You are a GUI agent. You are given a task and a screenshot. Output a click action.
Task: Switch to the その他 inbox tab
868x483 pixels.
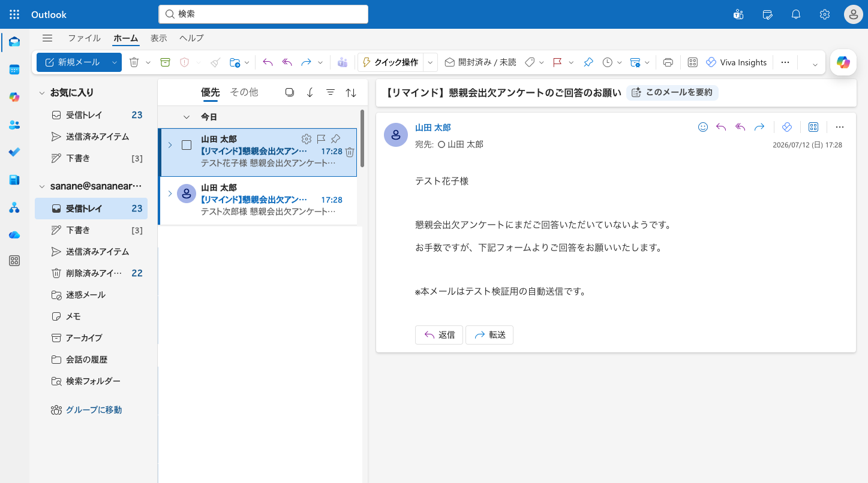pos(244,92)
